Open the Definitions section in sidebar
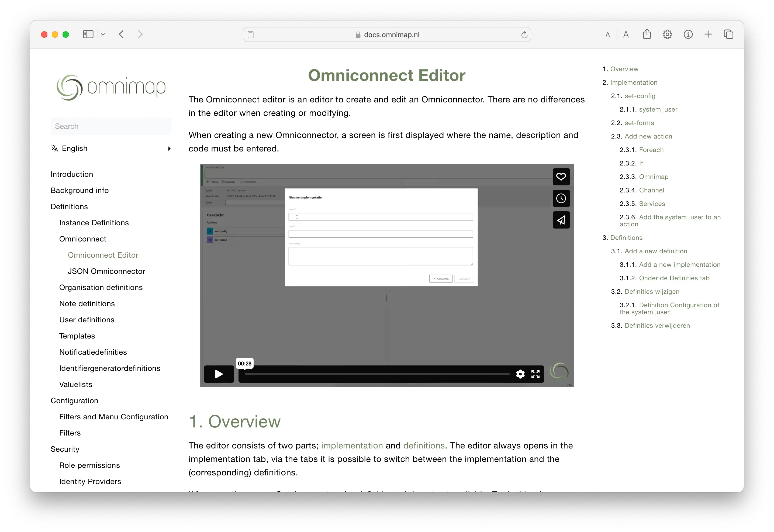Viewport: 774px width, 532px height. pos(69,207)
